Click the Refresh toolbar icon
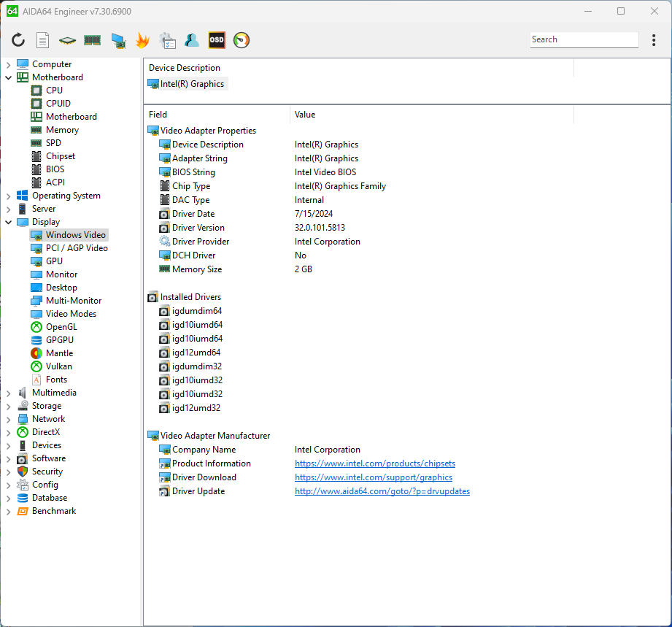The image size is (672, 627). tap(18, 41)
